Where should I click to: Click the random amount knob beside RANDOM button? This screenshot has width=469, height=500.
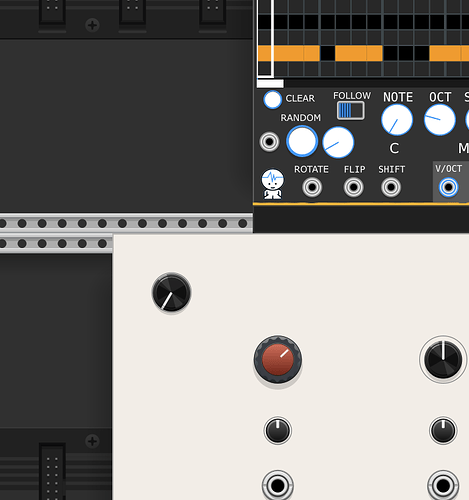point(338,142)
